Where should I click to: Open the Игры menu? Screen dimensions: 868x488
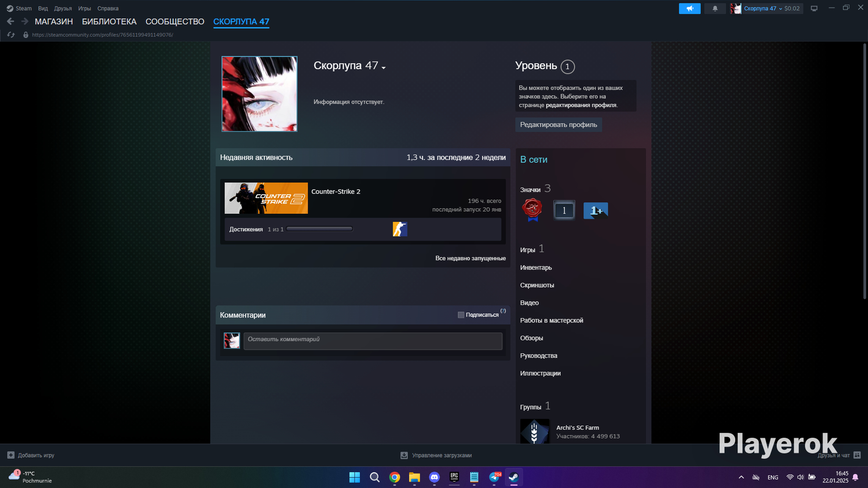pos(84,8)
